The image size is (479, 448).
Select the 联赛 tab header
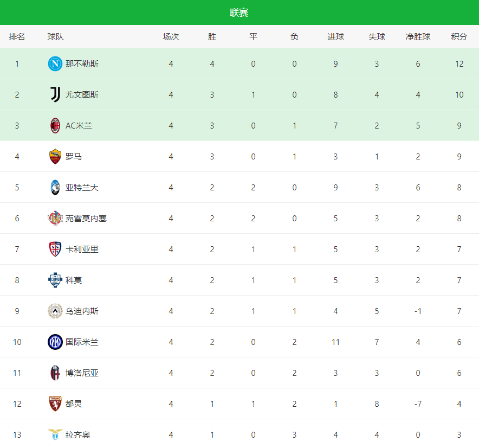(239, 12)
